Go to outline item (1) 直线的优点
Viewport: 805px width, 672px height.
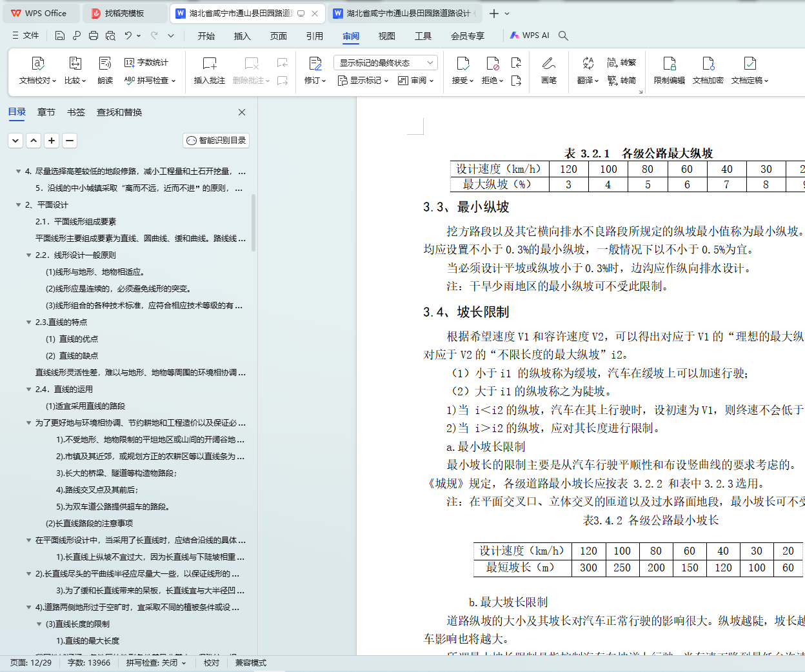click(x=72, y=339)
